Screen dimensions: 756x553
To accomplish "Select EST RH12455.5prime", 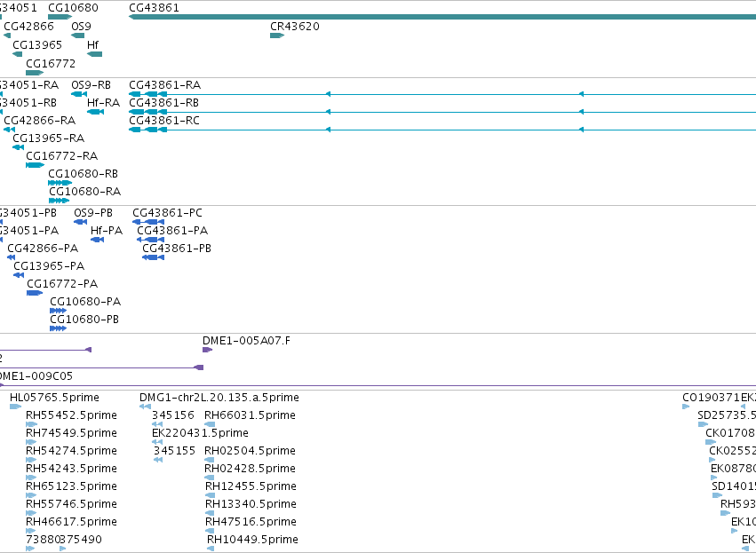I will coord(210,495).
